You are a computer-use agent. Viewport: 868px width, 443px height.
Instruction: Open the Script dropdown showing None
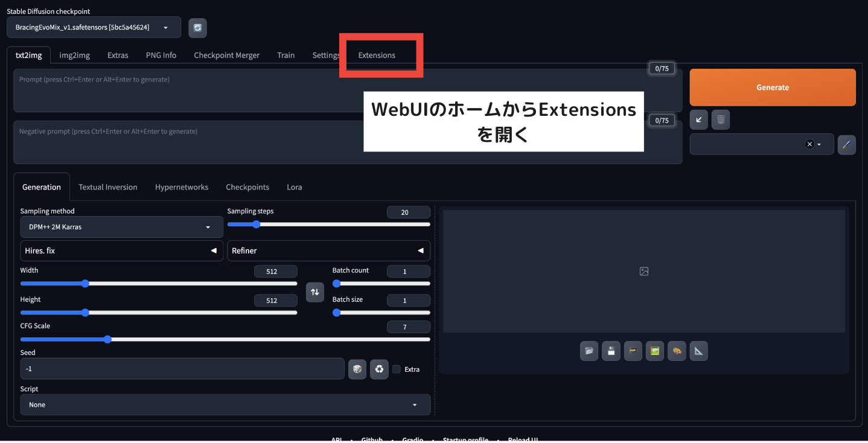pos(225,404)
